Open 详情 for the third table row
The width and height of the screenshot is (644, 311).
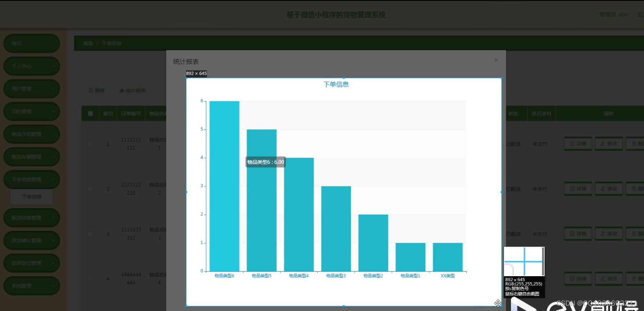point(578,234)
